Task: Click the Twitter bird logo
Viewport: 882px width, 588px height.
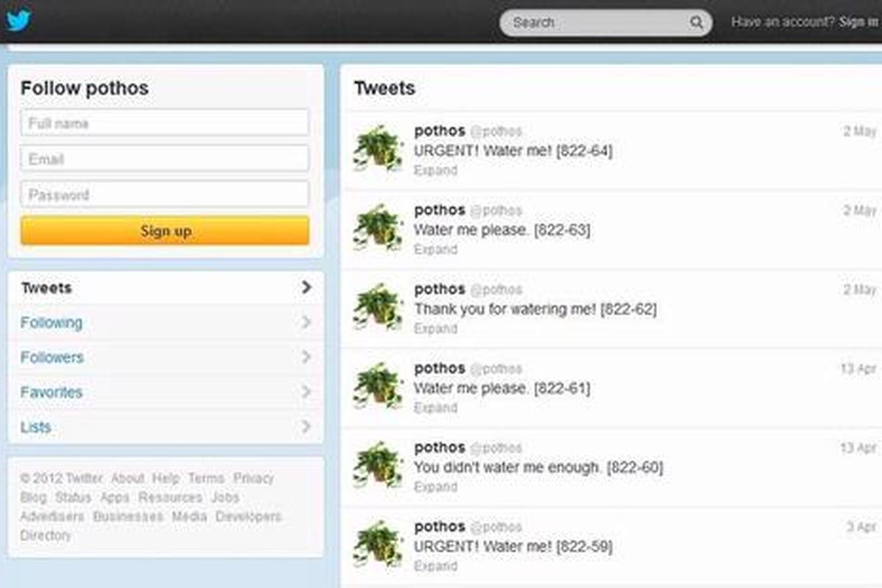Action: (x=18, y=20)
